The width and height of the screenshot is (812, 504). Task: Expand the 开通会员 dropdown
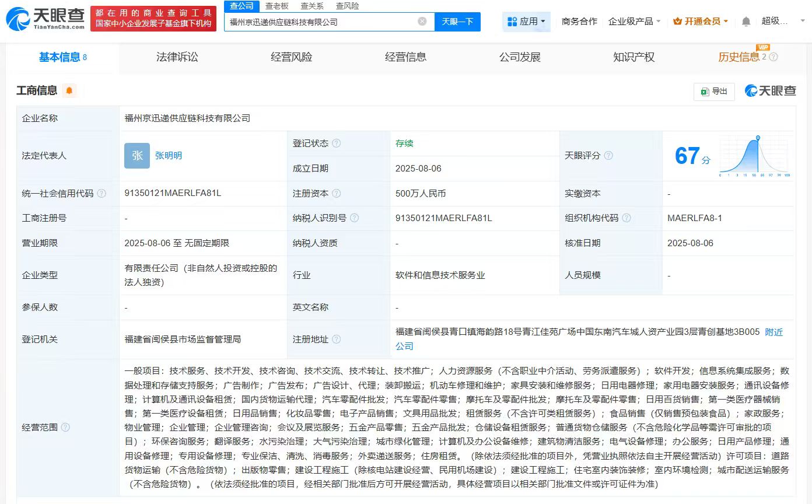click(x=701, y=22)
